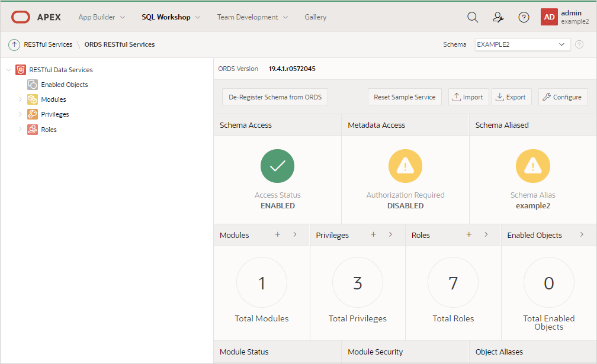Click the schema help question icon
597x364 pixels.
coord(579,44)
